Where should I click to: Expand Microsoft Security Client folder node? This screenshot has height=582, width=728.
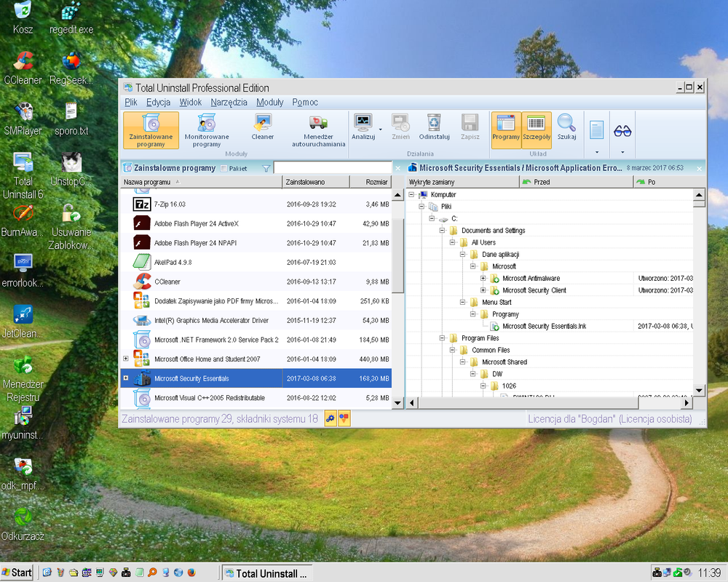pyautogui.click(x=483, y=290)
